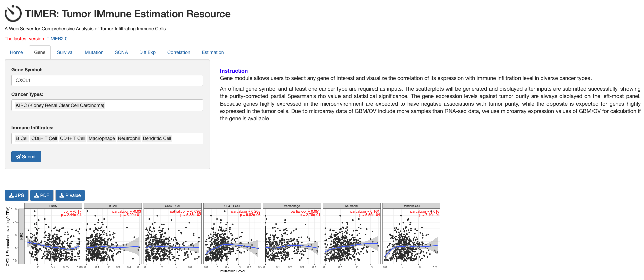Image resolution: width=644 pixels, height=280 pixels.
Task: Select the Gene tab
Action: [40, 52]
